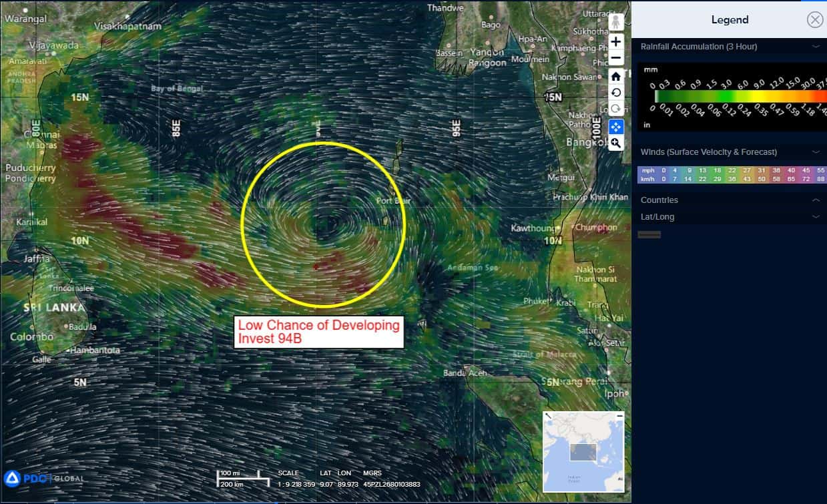This screenshot has height=504, width=827.
Task: Zoom in with the plus button
Action: click(x=615, y=41)
